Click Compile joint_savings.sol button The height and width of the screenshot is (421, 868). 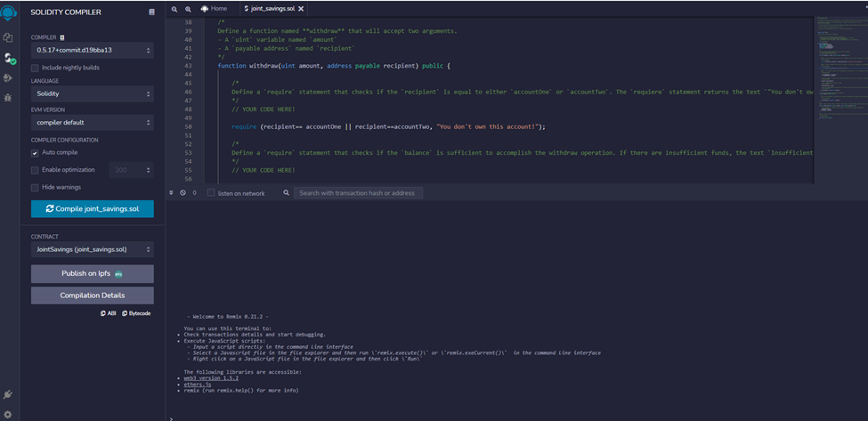[x=93, y=209]
